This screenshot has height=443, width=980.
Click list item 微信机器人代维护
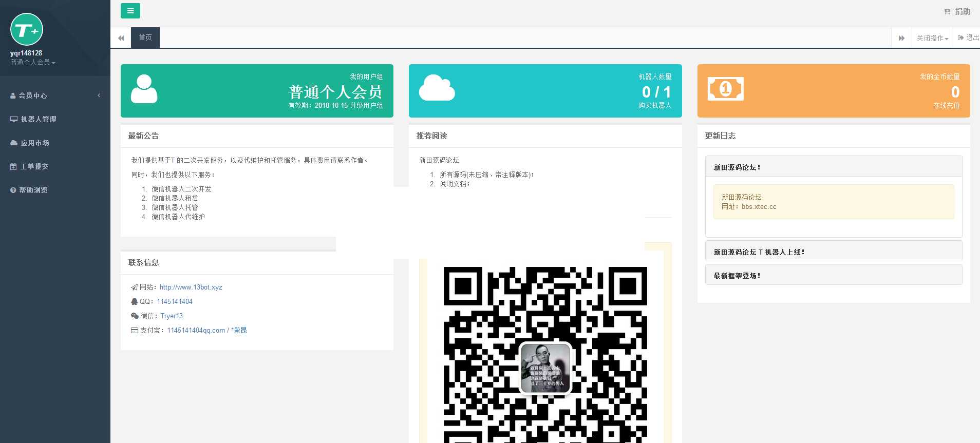point(178,217)
